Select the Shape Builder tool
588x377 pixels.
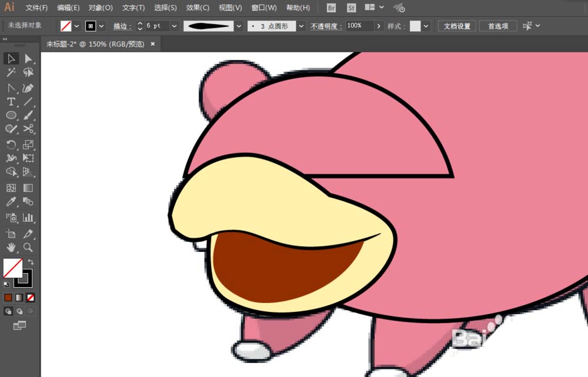[11, 171]
